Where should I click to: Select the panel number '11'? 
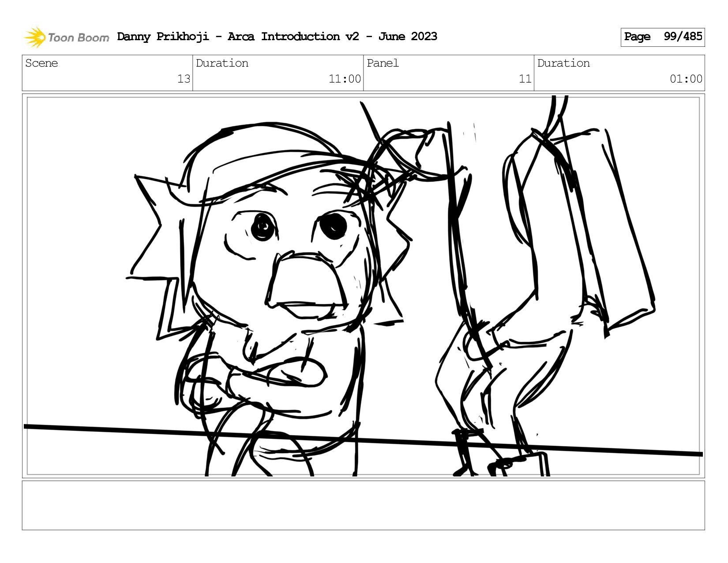(x=525, y=79)
